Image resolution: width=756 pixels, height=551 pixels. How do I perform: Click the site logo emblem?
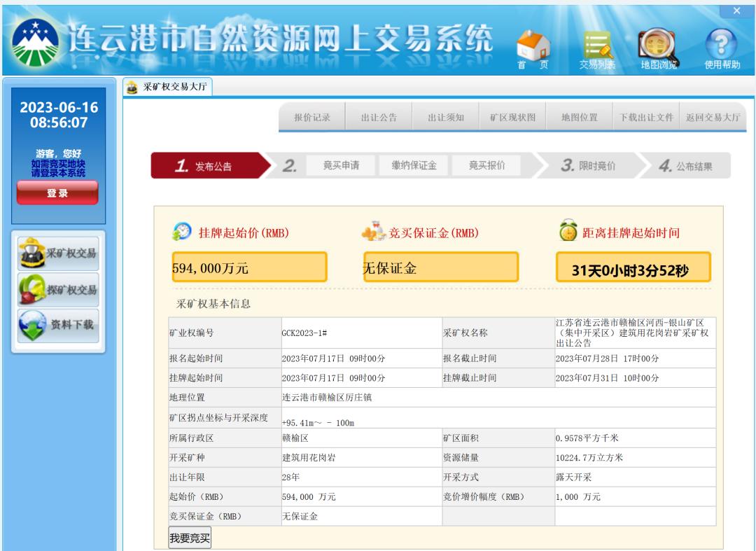(35, 43)
